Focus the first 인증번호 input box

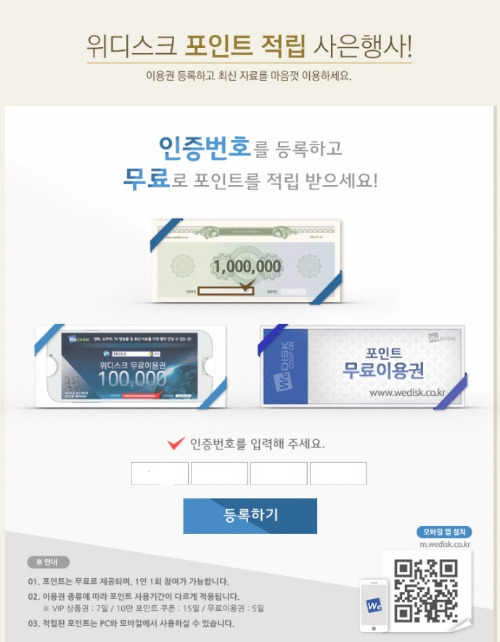point(160,473)
